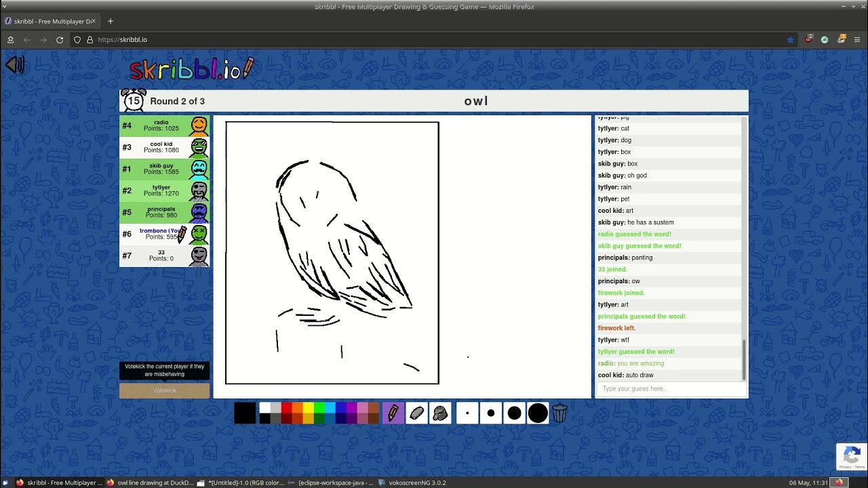The width and height of the screenshot is (868, 488).
Task: Pick the light gray color swatch
Action: click(276, 407)
